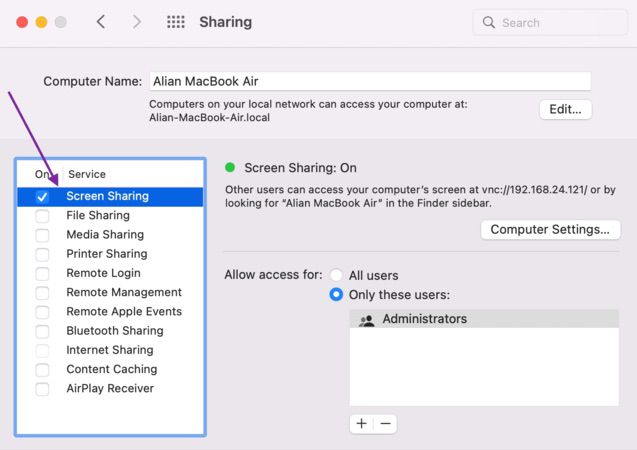637x450 pixels.
Task: Select the Administrators group icon
Action: point(366,320)
